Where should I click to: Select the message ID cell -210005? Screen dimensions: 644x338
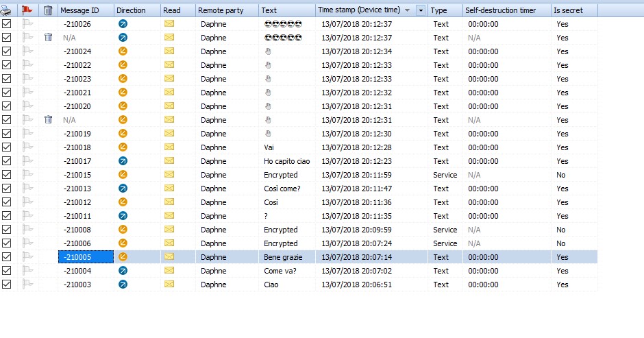tap(86, 257)
